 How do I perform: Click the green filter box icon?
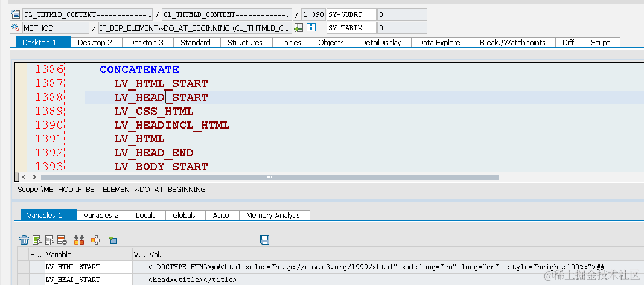(x=112, y=240)
